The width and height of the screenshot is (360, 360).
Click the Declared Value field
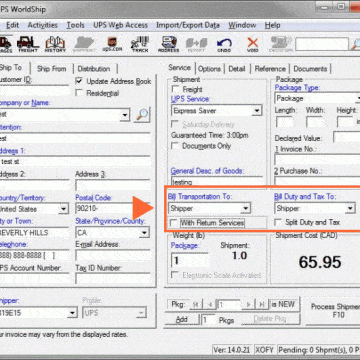tap(347, 137)
